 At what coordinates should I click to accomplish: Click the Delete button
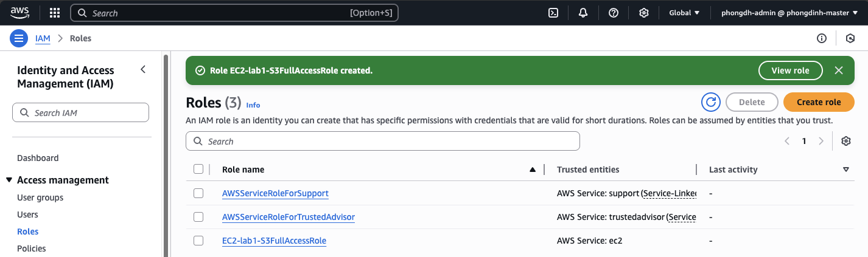(752, 102)
